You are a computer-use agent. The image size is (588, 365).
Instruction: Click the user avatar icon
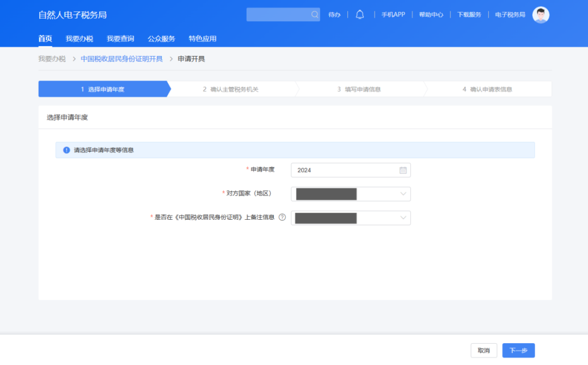click(x=541, y=15)
